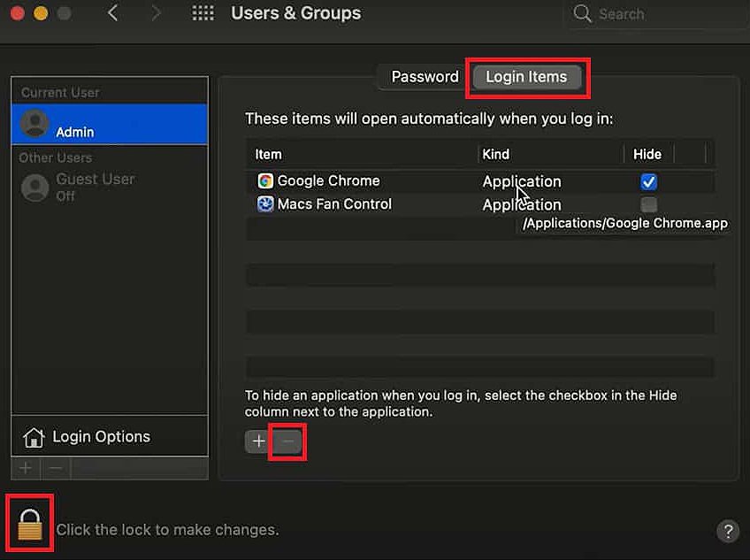Click the add user plus button in sidebar
The height and width of the screenshot is (560, 750).
(26, 468)
